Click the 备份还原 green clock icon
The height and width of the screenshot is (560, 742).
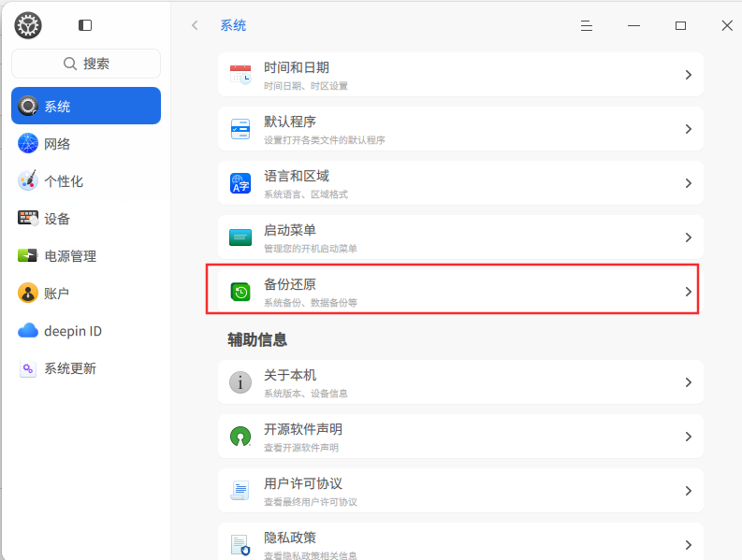tap(240, 292)
